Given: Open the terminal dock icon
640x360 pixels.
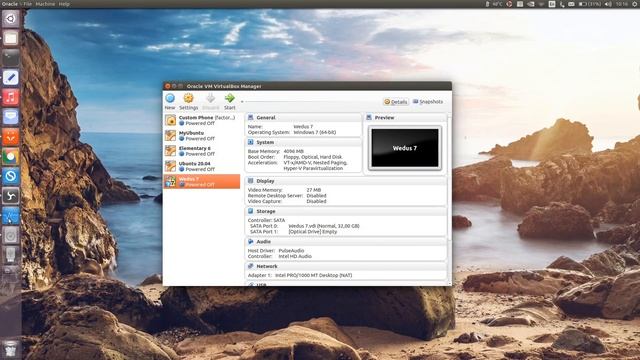Looking at the screenshot, I should pos(11,58).
